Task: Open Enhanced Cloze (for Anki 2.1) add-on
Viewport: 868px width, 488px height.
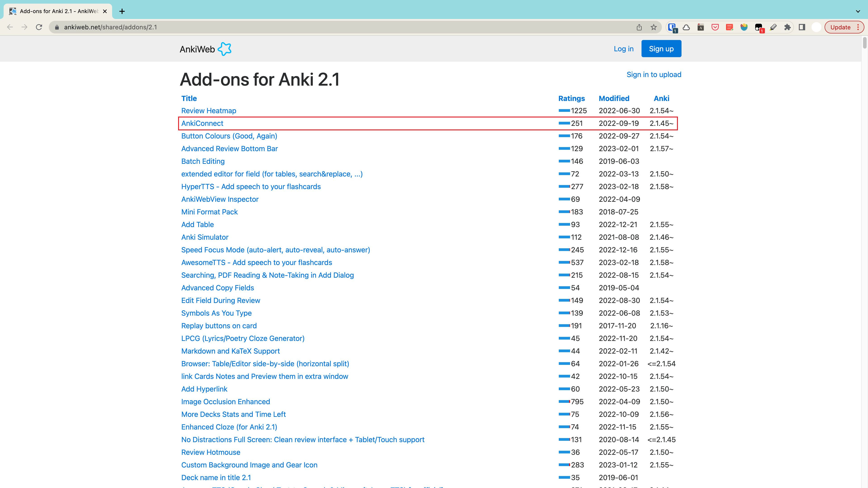Action: point(229,427)
